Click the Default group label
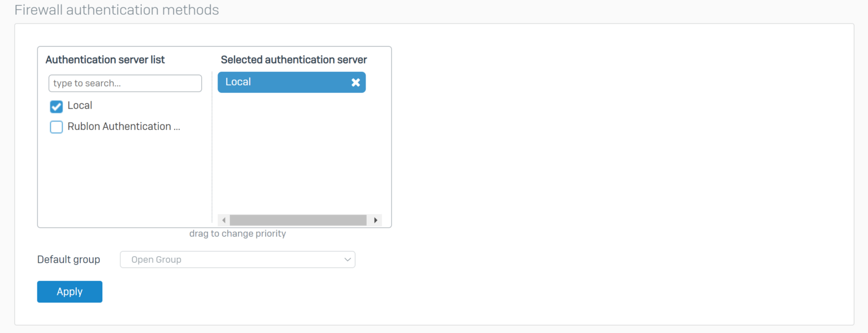 point(68,260)
